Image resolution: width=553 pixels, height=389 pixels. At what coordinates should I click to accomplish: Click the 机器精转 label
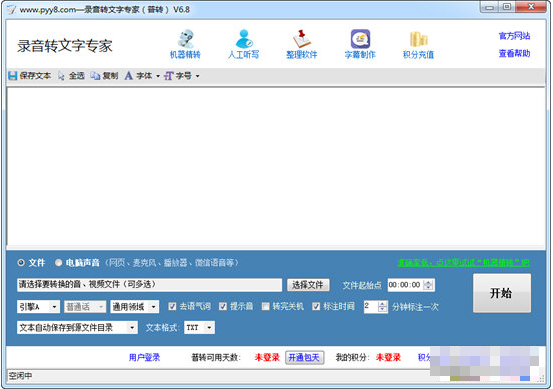(186, 55)
